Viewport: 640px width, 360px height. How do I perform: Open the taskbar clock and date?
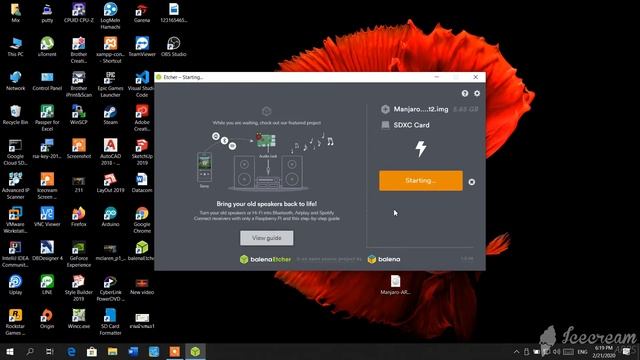[x=603, y=351]
